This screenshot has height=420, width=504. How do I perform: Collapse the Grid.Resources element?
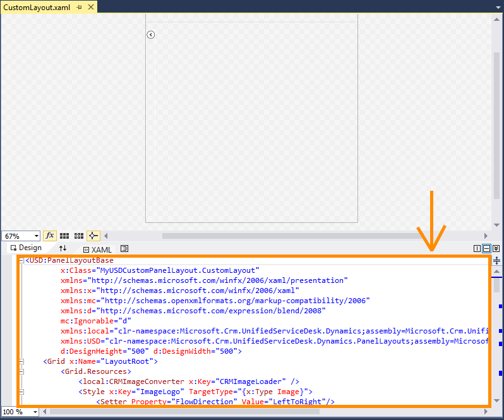[x=21, y=371]
